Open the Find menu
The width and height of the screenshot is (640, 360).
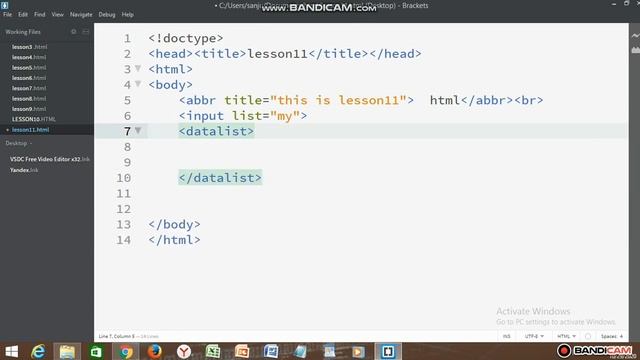(x=40, y=14)
